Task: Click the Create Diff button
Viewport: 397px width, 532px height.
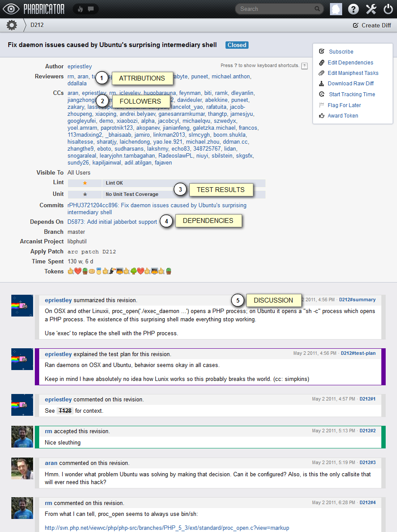Action: [x=372, y=25]
